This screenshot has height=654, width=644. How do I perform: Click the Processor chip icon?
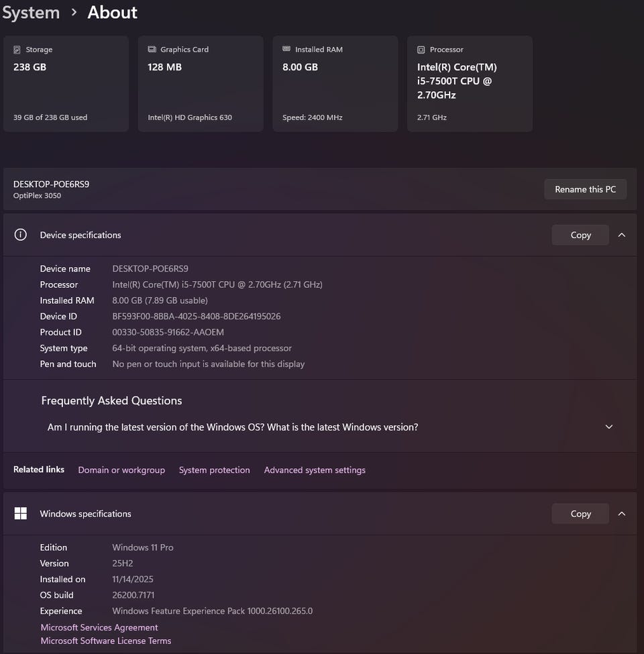pos(421,50)
